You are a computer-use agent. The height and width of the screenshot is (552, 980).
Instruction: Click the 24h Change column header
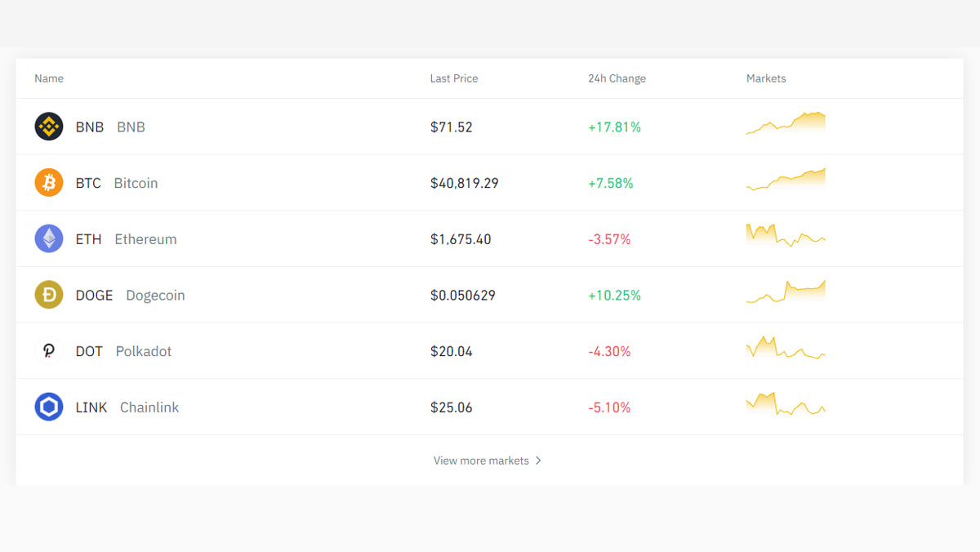pos(617,78)
